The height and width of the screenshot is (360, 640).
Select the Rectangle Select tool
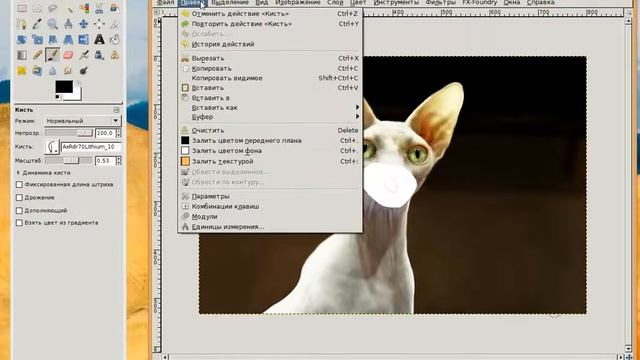[22, 8]
